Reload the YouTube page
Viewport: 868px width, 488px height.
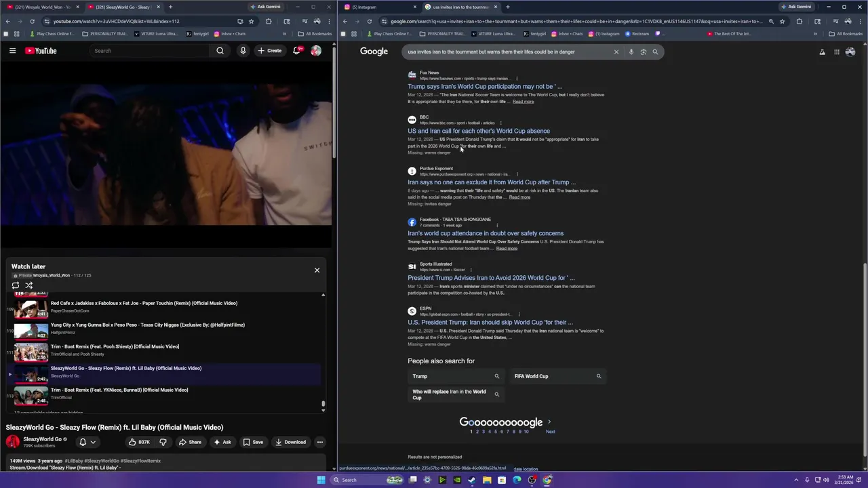click(32, 21)
